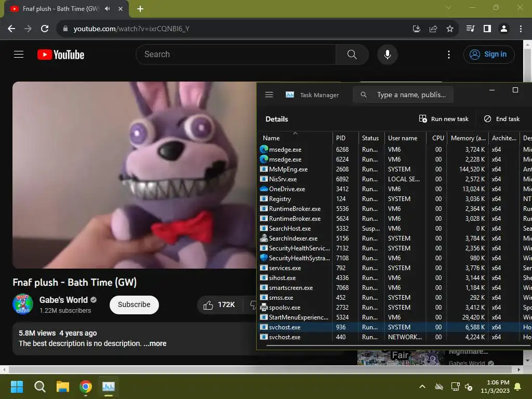Open Gabe's World channel avatar

[x=23, y=304]
